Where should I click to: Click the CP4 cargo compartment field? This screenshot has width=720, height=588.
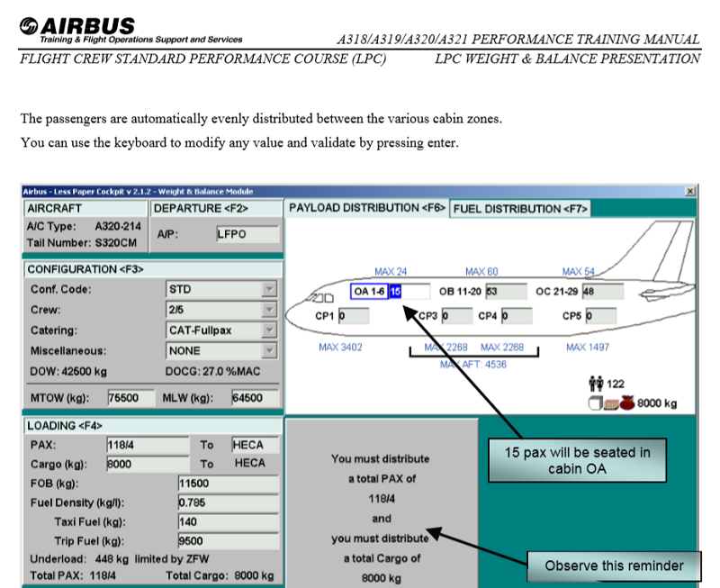517,316
